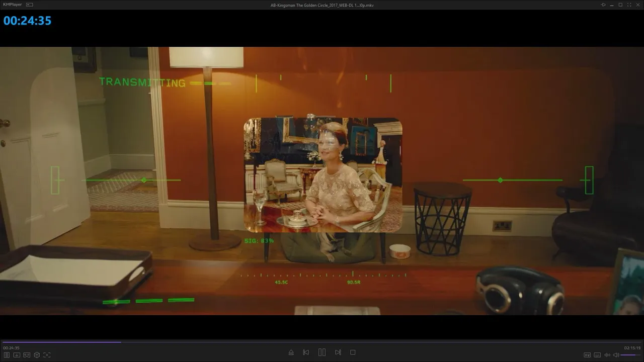
Task: Open the playlist panel icon
Action: click(7, 355)
